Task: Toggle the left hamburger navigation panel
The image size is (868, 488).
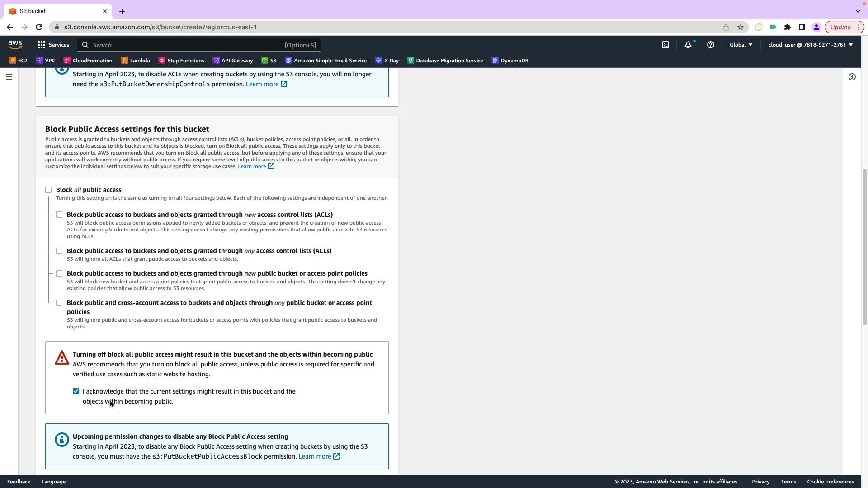Action: tap(9, 77)
